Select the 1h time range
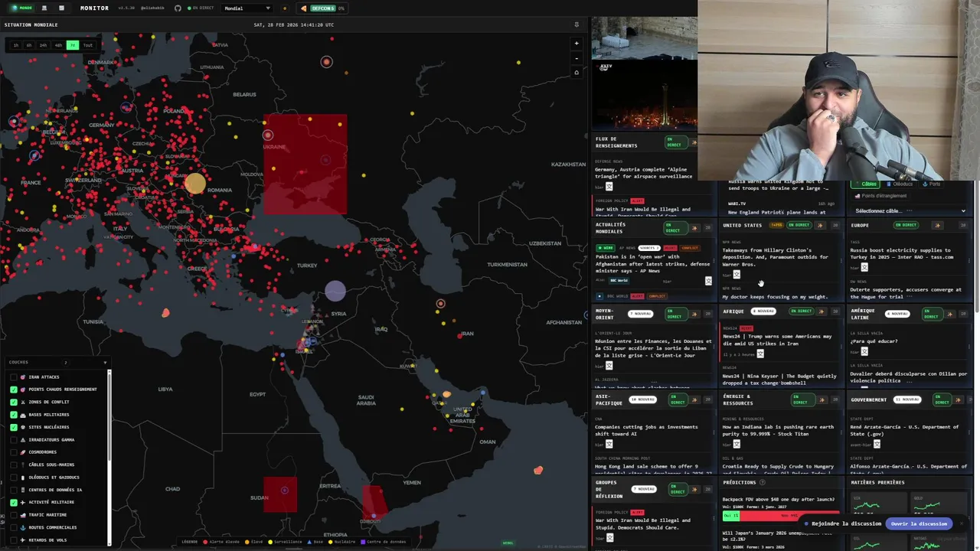The image size is (980, 551). point(16,45)
